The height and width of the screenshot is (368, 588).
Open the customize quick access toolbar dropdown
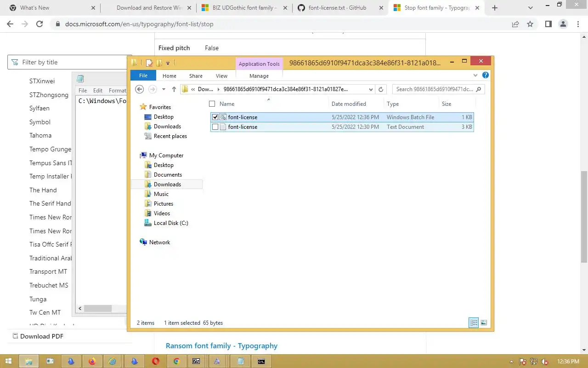(168, 63)
